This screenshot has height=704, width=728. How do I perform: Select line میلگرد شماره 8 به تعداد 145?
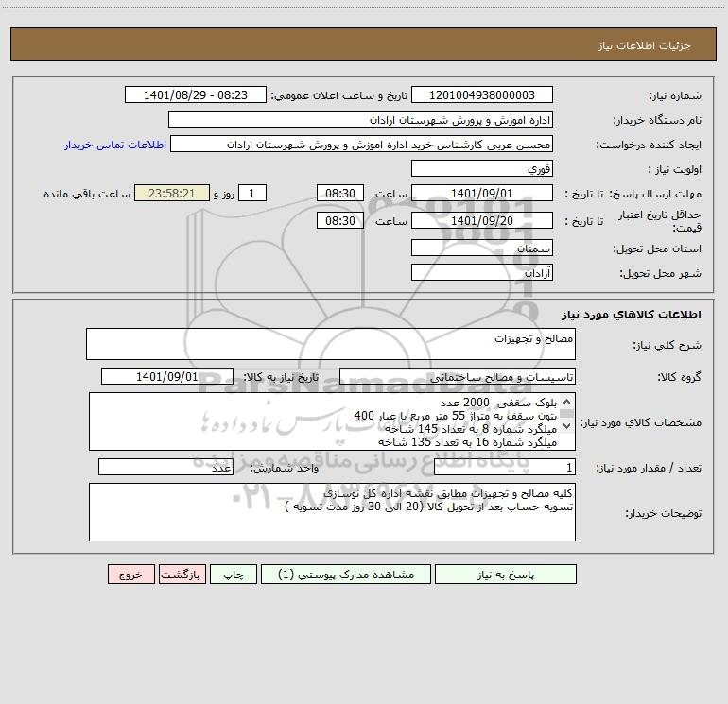pos(471,429)
